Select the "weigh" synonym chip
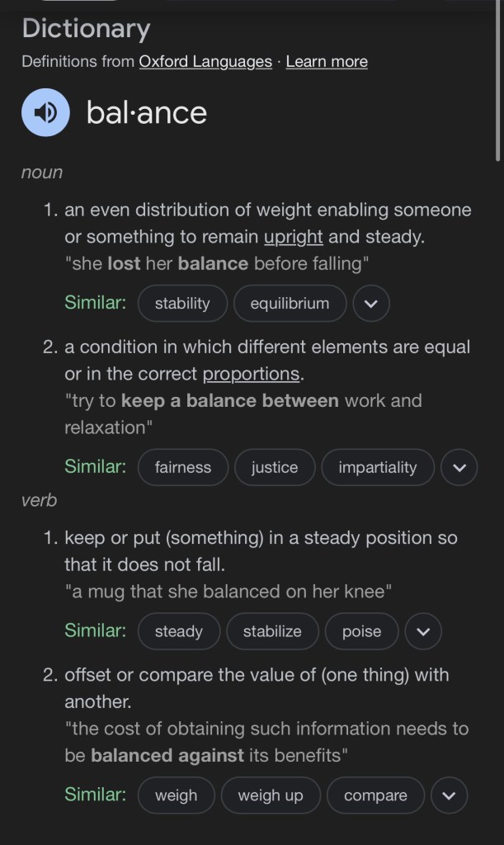The width and height of the screenshot is (504, 845). coord(177,796)
